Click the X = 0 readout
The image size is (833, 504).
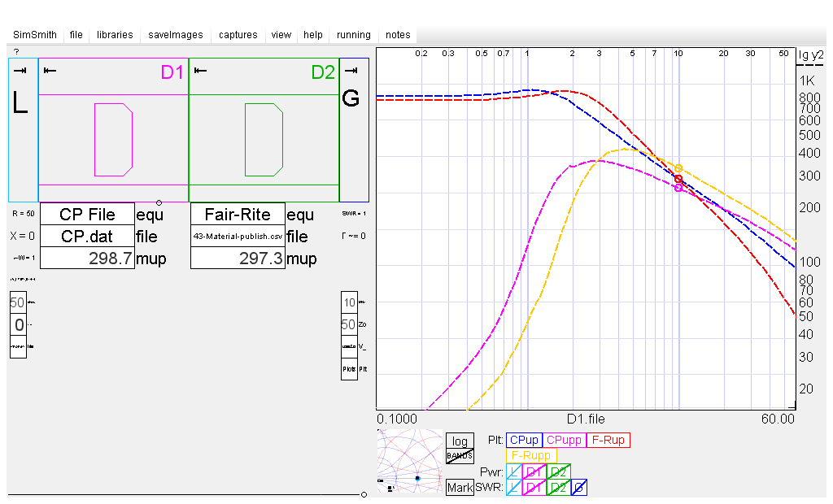point(22,236)
